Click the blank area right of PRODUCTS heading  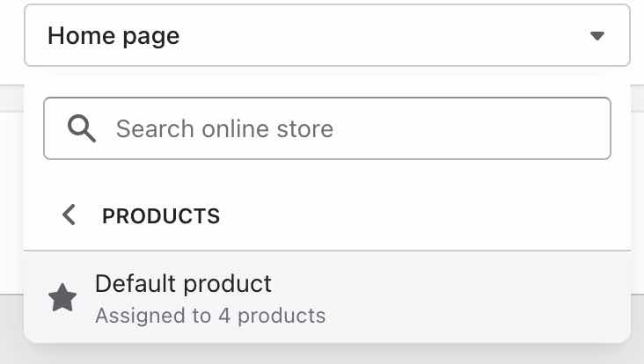point(422,215)
